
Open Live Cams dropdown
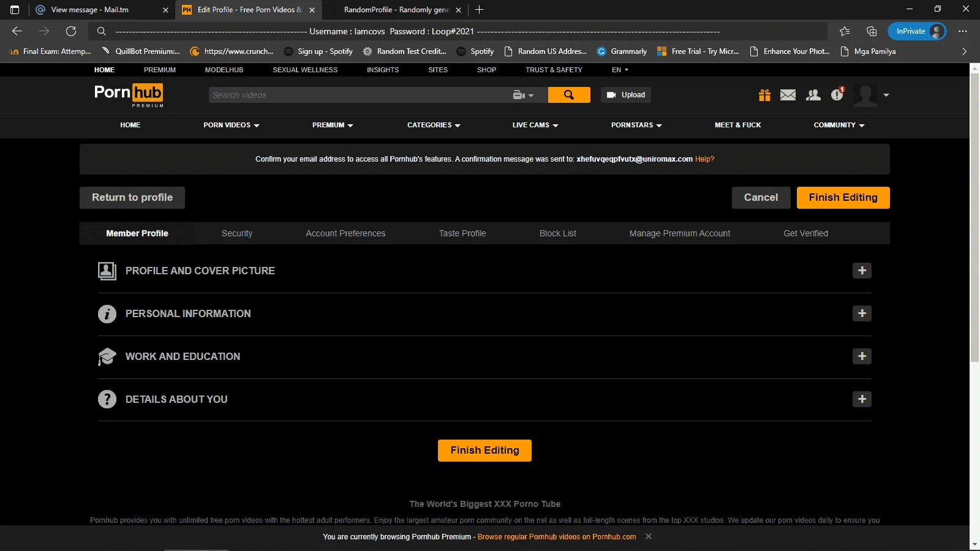(535, 125)
